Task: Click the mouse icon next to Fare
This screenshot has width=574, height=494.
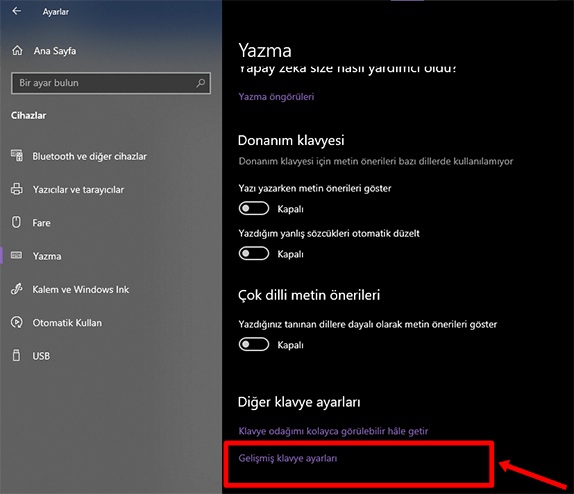Action: click(16, 222)
